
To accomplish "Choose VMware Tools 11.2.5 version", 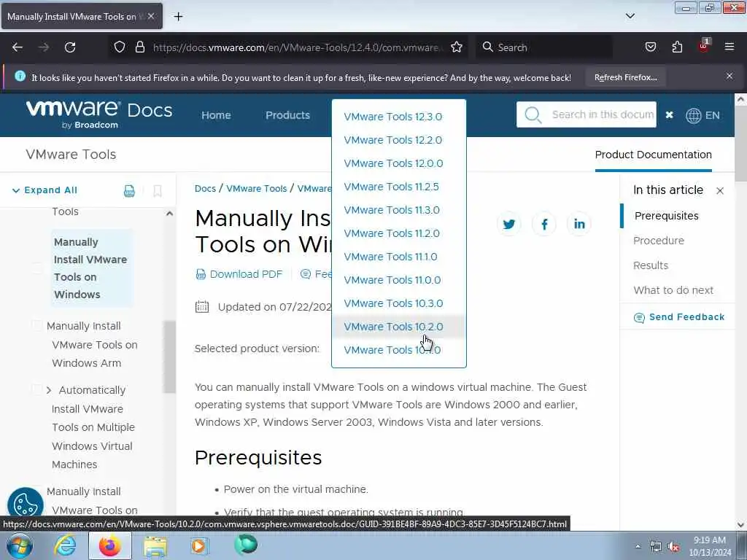I will 391,187.
